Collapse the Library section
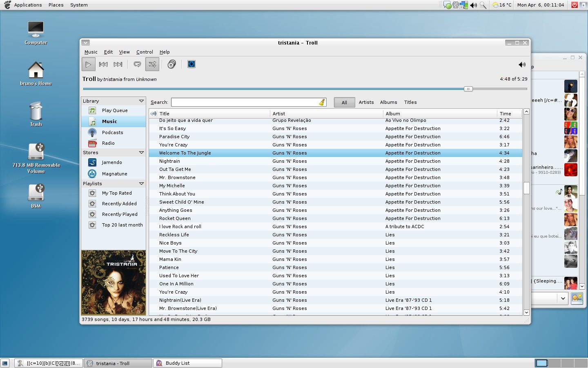The height and width of the screenshot is (368, 588). click(141, 101)
